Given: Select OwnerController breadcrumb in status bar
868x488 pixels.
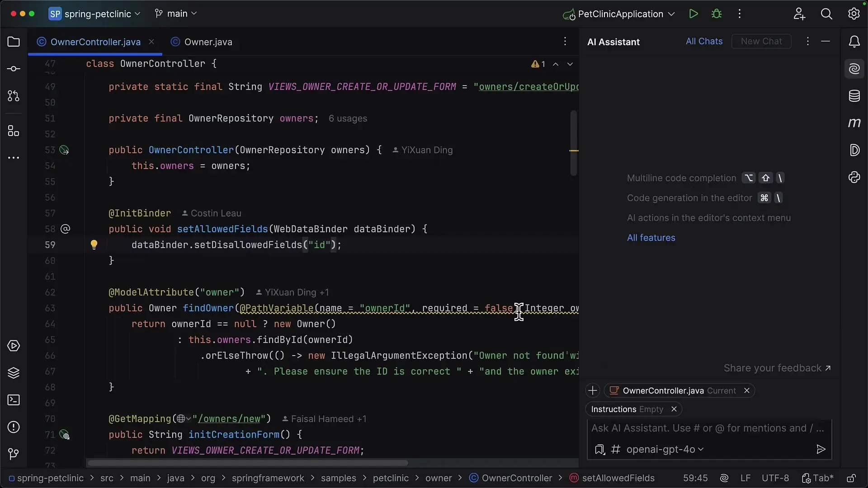Looking at the screenshot, I should (x=511, y=478).
